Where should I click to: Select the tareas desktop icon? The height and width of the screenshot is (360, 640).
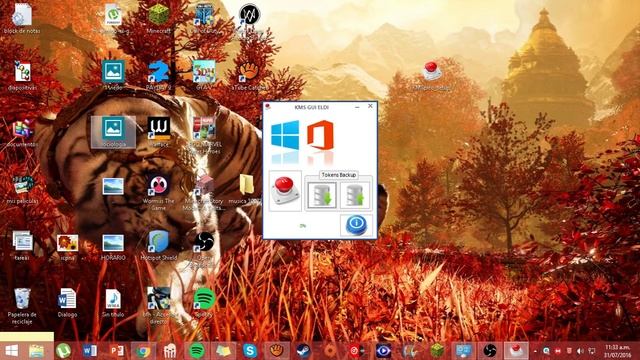pyautogui.click(x=22, y=245)
